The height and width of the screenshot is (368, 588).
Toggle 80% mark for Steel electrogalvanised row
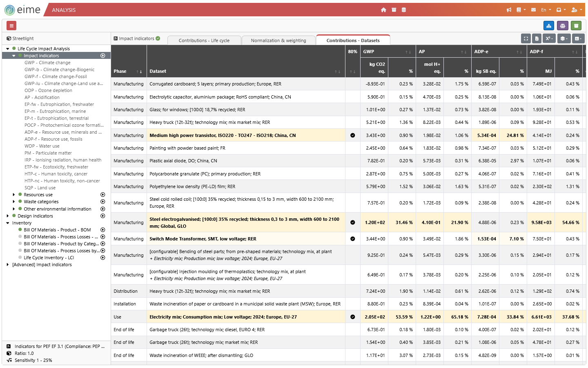[352, 222]
